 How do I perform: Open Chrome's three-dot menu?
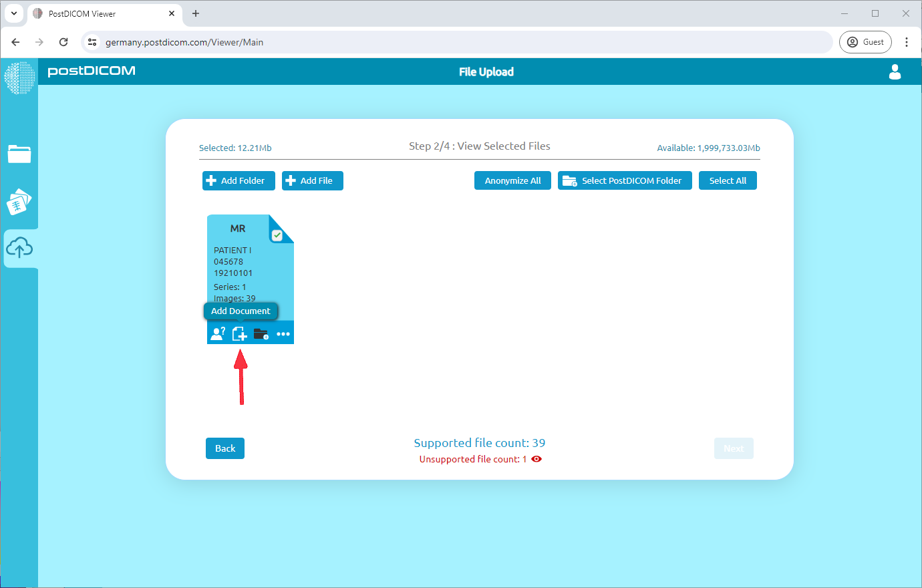(907, 41)
